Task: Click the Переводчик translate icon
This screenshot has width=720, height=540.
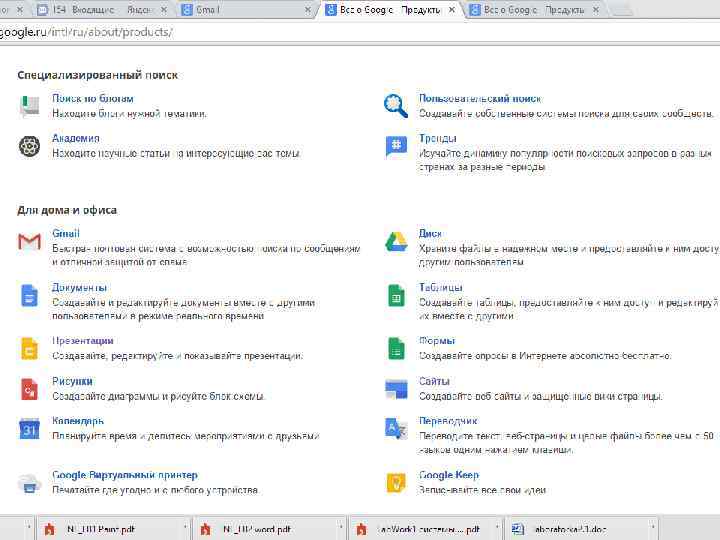Action: pos(396,429)
